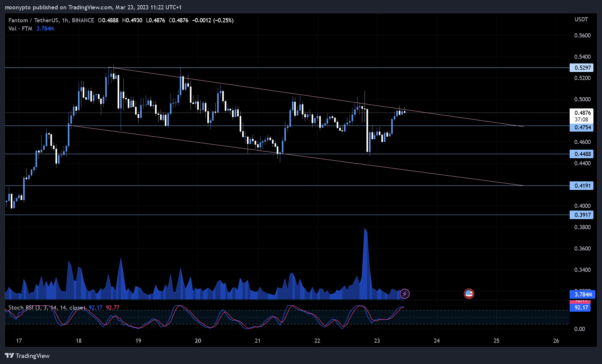Screen dimensions: 602x364
Task: Click the moonypto published header text
Action: tap(93, 7)
